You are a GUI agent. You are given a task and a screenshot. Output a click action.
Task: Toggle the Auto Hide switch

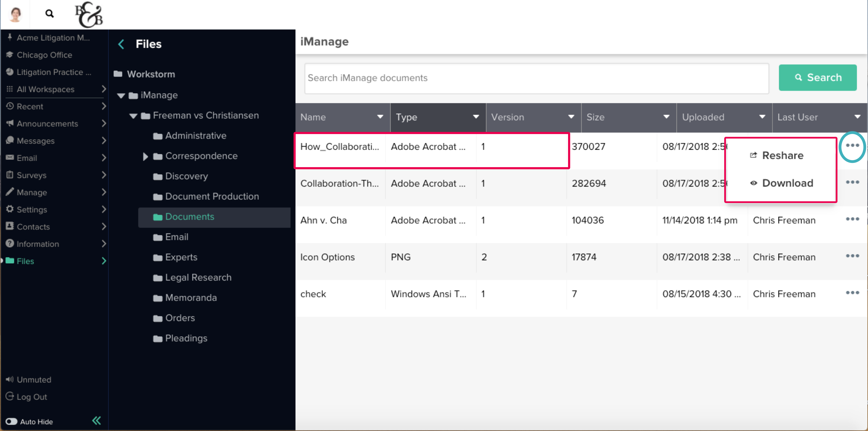pyautogui.click(x=12, y=422)
